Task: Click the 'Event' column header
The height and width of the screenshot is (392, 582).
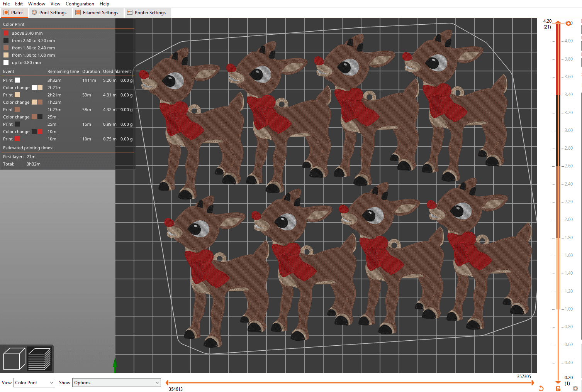Action: [x=8, y=71]
